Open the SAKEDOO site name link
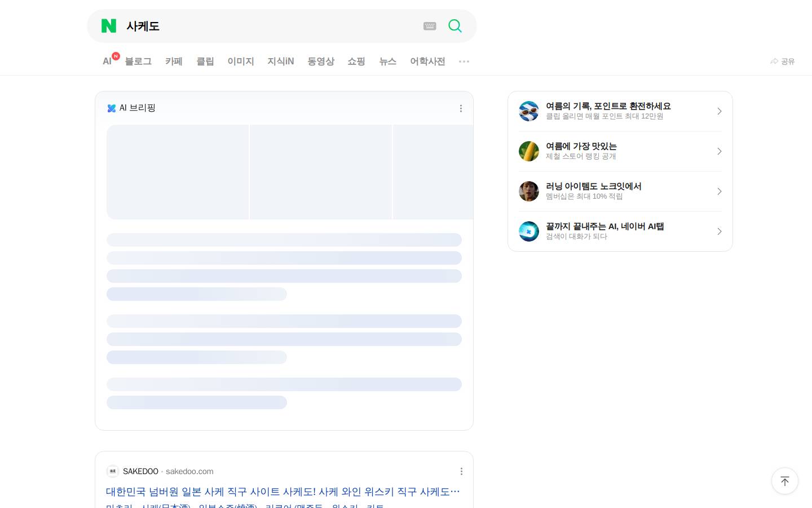 [x=140, y=471]
